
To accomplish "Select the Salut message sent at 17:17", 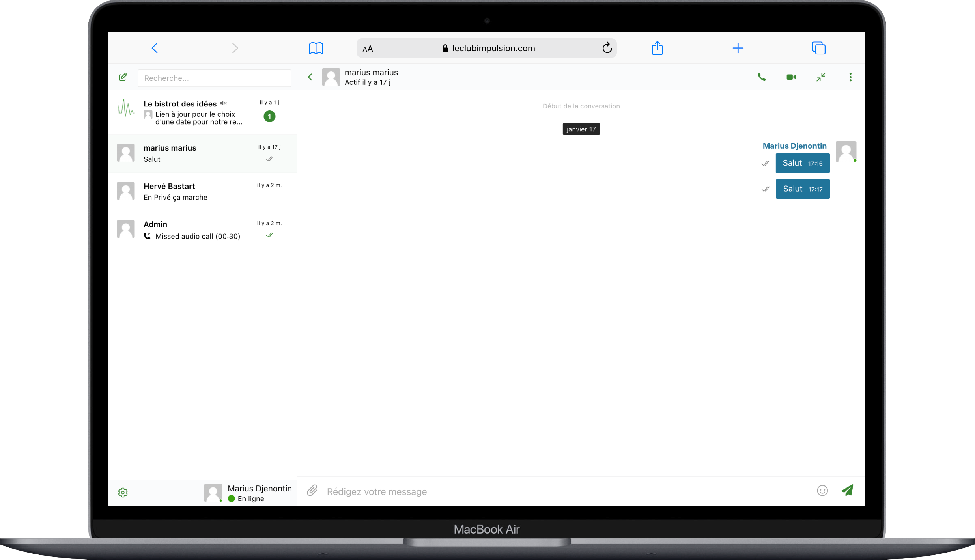I will [x=803, y=189].
